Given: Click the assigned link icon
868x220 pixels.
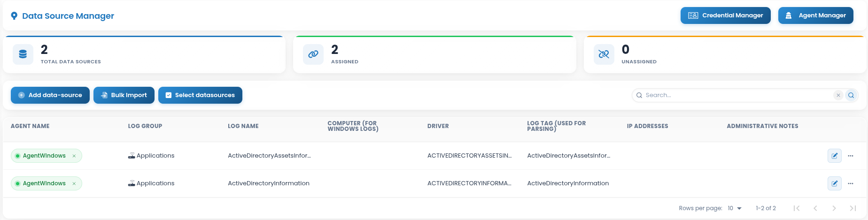Looking at the screenshot, I should (313, 54).
